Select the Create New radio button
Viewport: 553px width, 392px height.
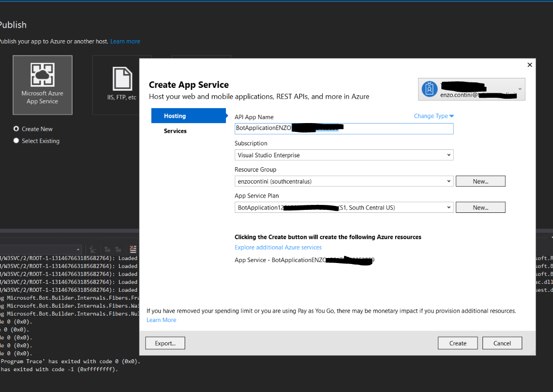coord(16,129)
